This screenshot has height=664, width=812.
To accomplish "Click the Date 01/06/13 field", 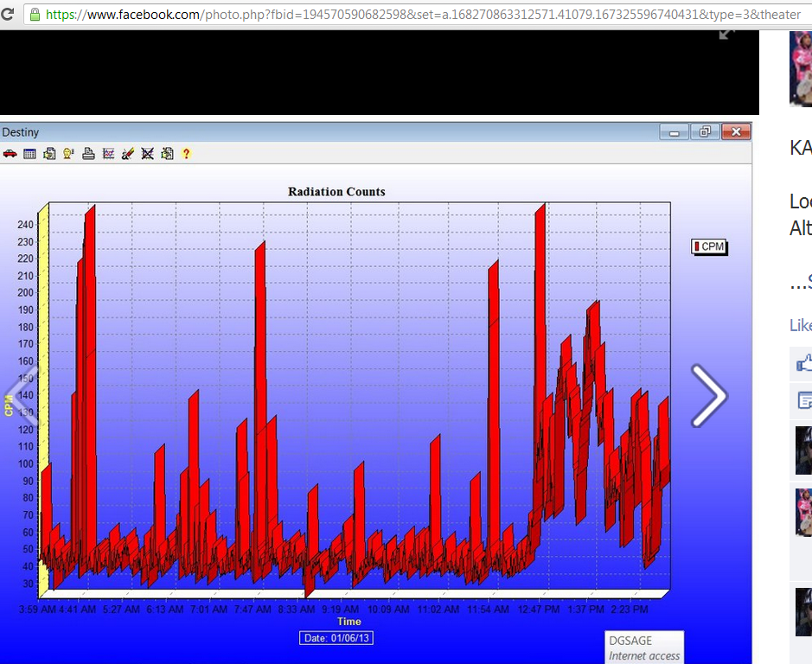I will (x=336, y=637).
